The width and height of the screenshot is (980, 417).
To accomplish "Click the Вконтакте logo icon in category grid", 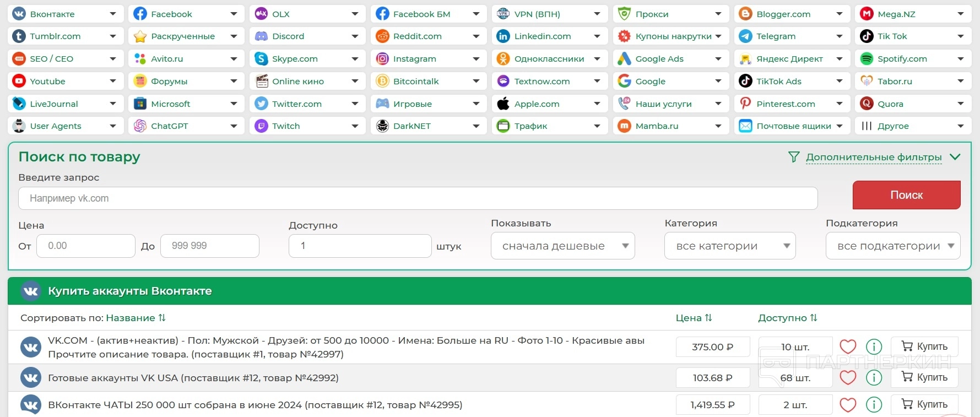I will 19,14.
